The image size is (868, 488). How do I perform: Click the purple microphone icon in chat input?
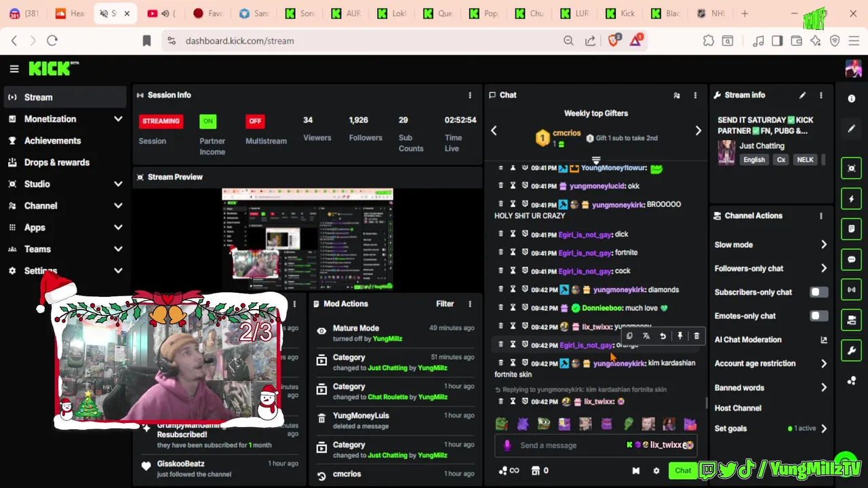click(507, 445)
